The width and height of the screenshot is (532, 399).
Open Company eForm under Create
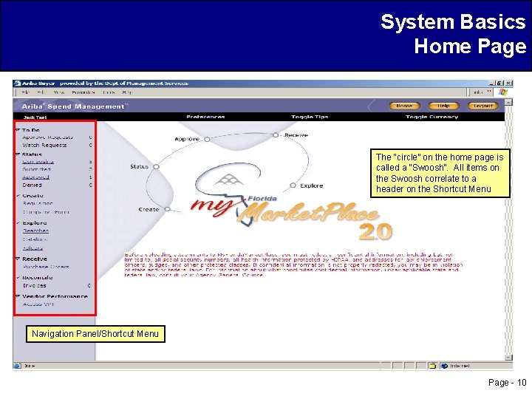pos(46,212)
